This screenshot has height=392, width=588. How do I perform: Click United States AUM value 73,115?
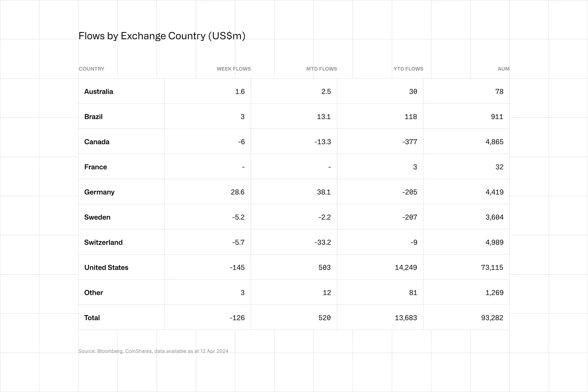pos(492,268)
